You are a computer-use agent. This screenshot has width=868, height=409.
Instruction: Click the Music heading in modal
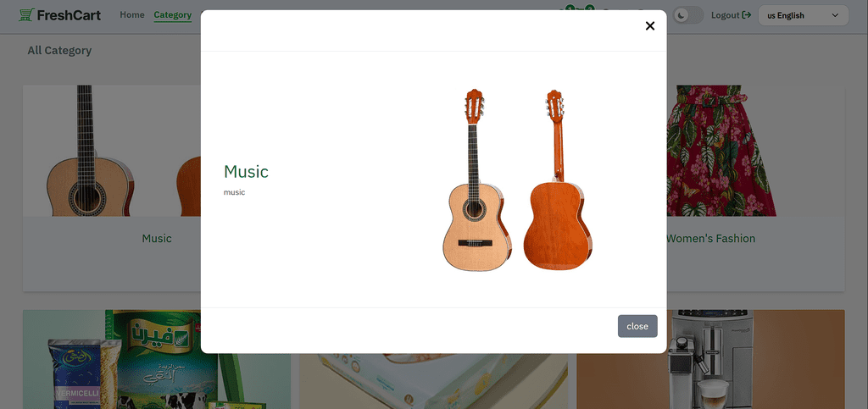[x=246, y=172]
